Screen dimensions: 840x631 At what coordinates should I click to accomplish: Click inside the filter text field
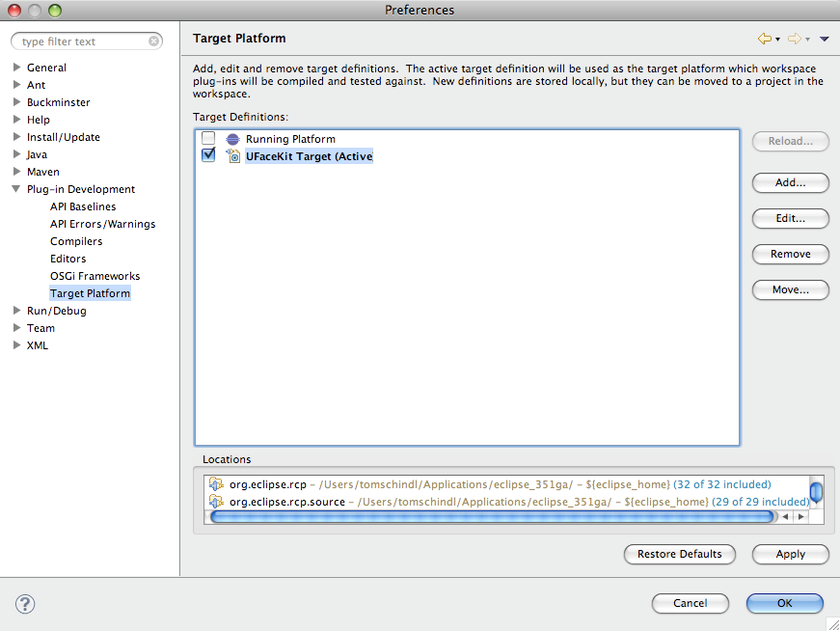pos(82,41)
